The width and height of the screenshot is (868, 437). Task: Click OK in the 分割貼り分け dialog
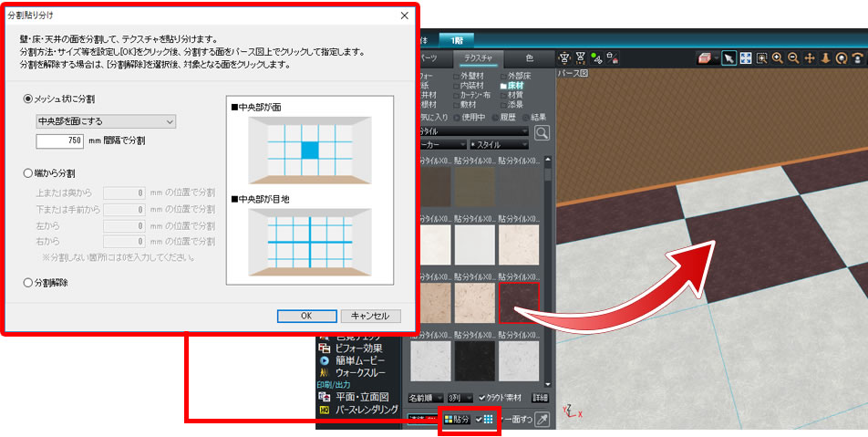[306, 316]
